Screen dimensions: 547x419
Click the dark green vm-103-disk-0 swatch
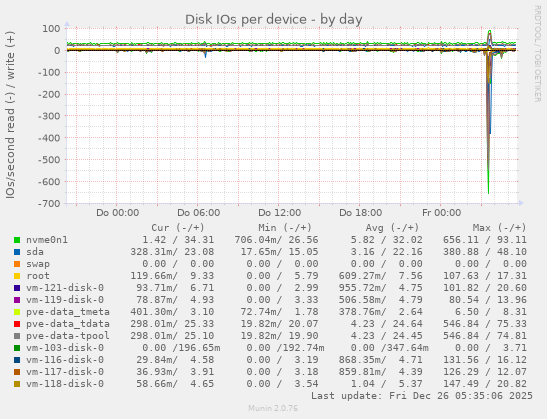[x=17, y=348]
